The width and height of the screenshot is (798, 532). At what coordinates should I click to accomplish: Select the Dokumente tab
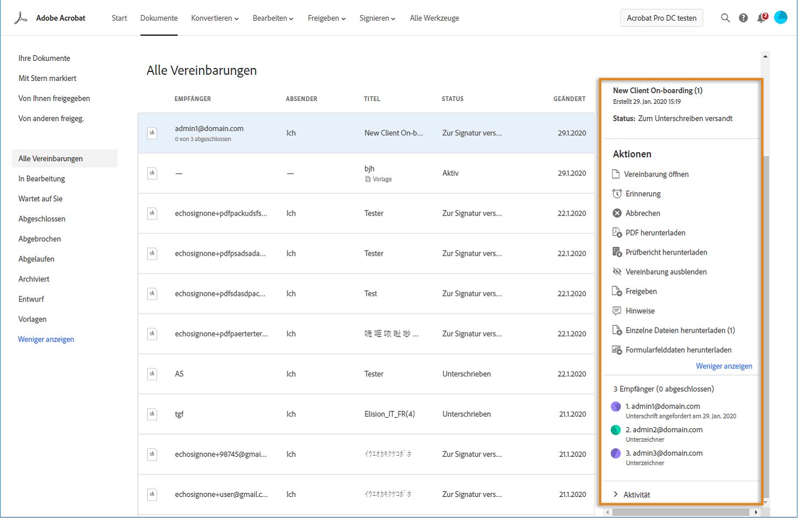(159, 18)
